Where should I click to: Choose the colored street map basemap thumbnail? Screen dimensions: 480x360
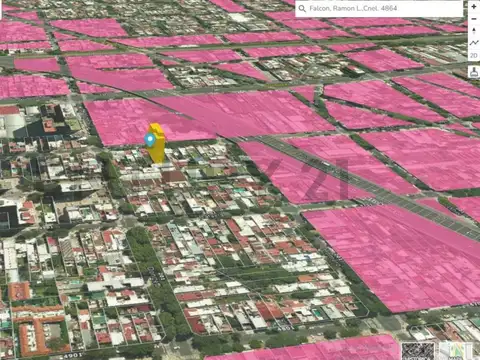point(456,351)
